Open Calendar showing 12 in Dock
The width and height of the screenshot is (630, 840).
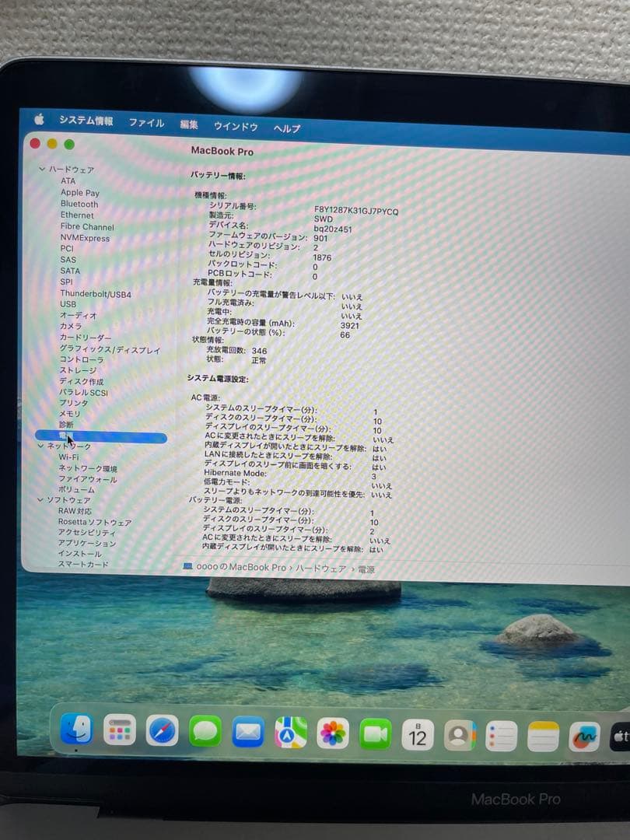coord(418,735)
